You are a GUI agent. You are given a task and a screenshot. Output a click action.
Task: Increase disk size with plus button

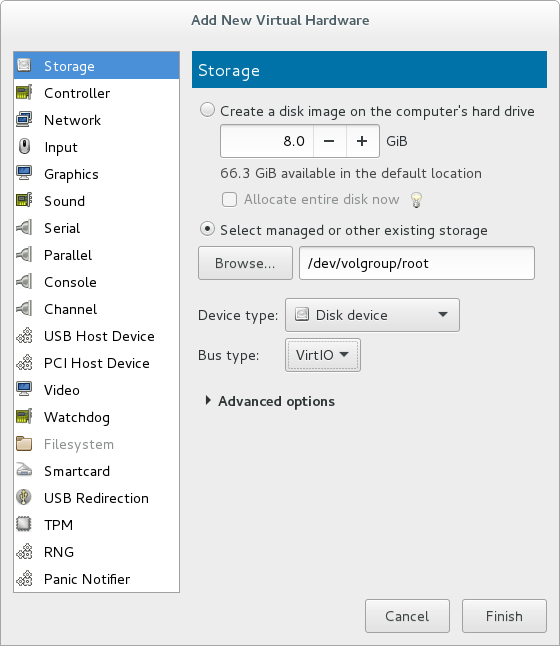(x=362, y=141)
